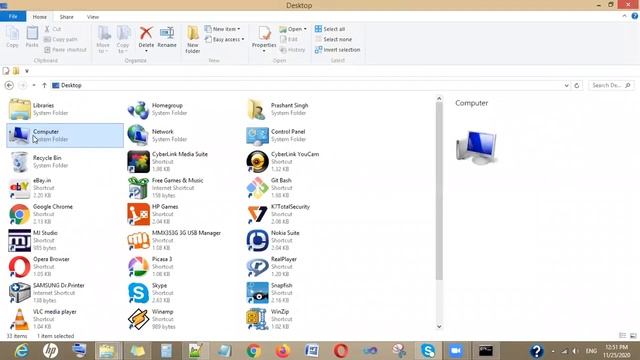Select the Nokia Suite shortcut icon
This screenshot has height=360, width=640.
click(257, 240)
